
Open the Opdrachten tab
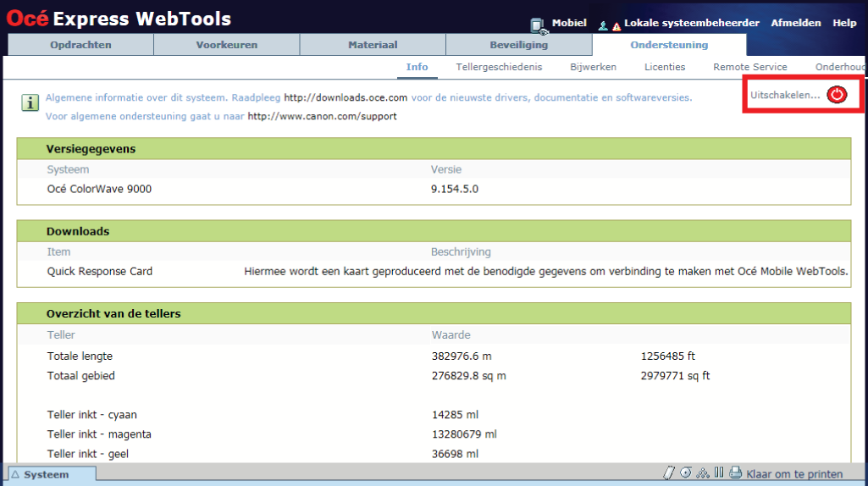[x=80, y=45]
